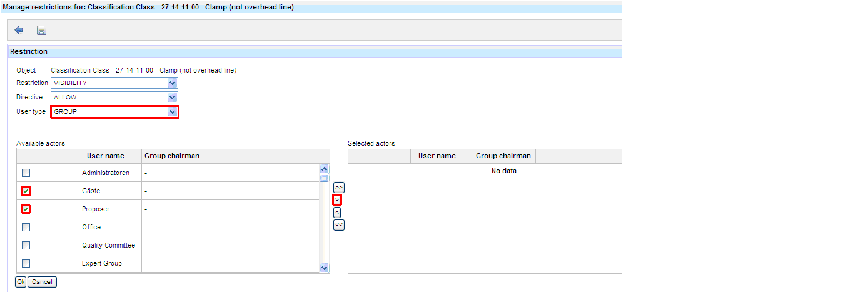Image resolution: width=868 pixels, height=292 pixels.
Task: Uncheck the Gäste checkbox
Action: (26, 191)
